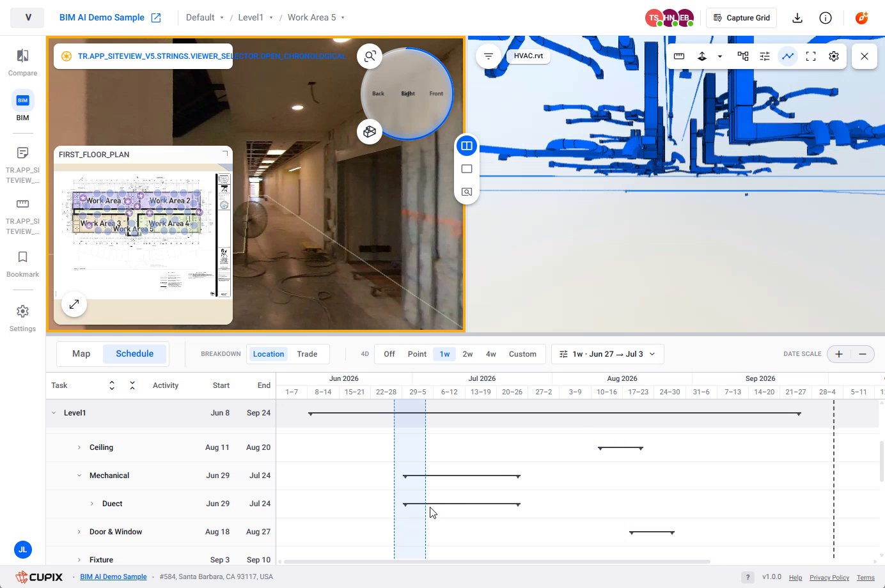Click the FIRST_FLOOR_PLAN minimap thumbnail
The image size is (885, 588).
point(143,235)
